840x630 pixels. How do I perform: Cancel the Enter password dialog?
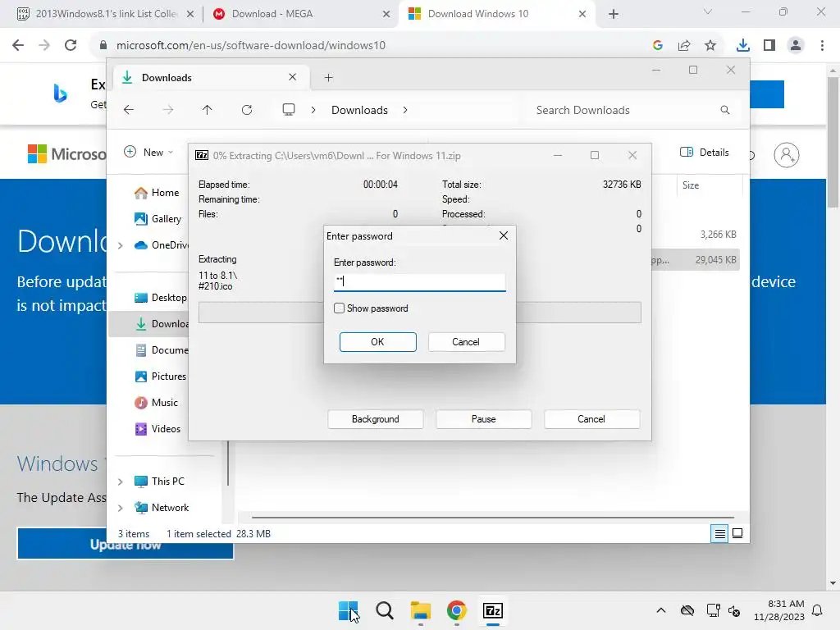[466, 342]
